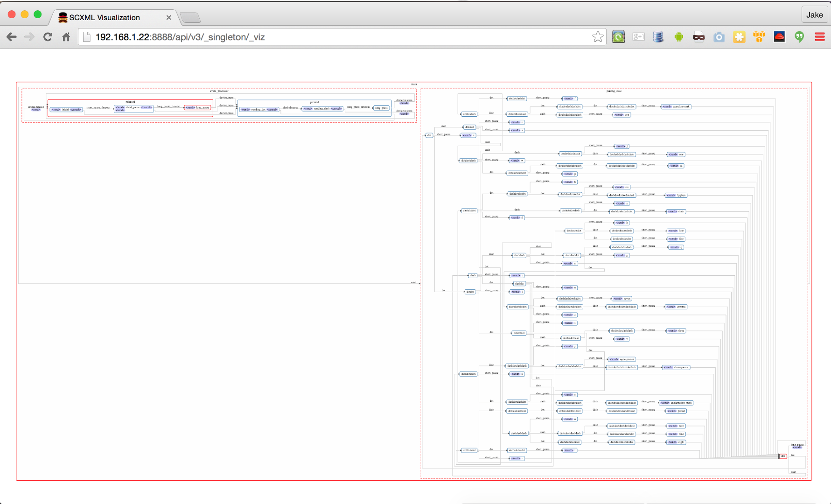Click the one send node
The height and width of the screenshot is (504, 831).
point(676,154)
